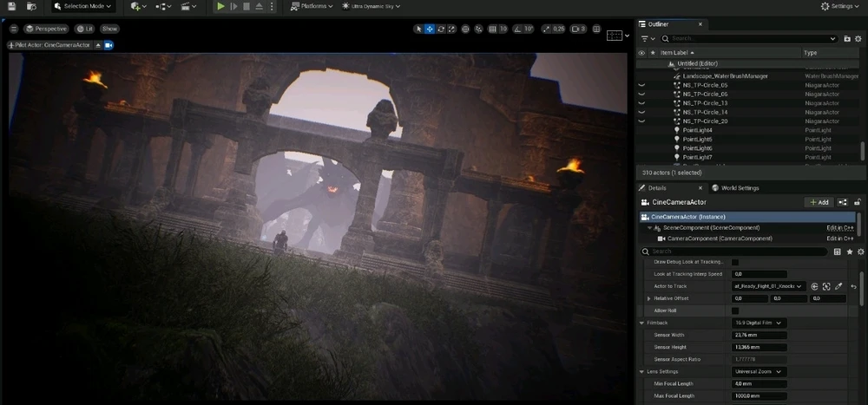Screen dimensions: 868x405
Task: Reset Actor to Track to default
Action: tap(854, 286)
